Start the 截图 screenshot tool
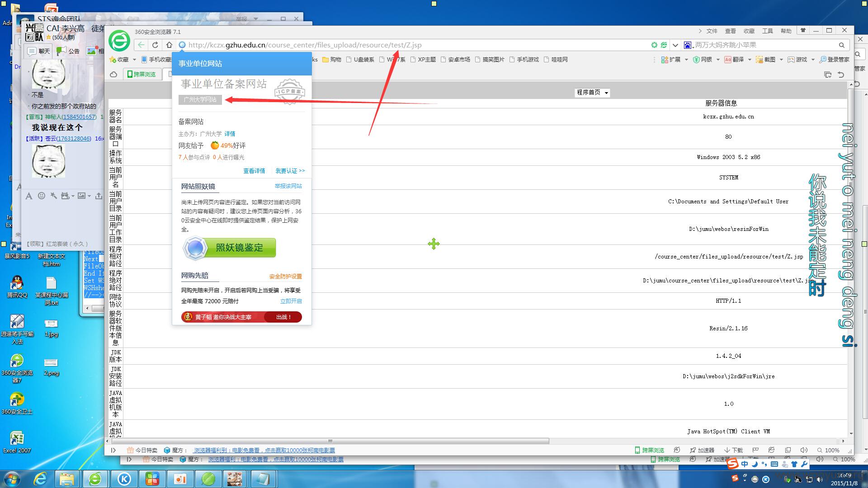 coord(766,59)
